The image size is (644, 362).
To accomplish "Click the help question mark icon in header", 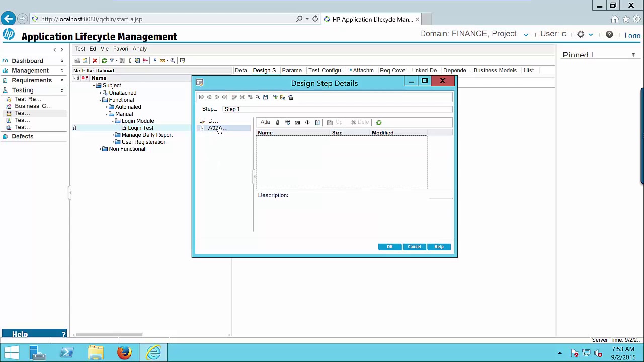I will pyautogui.click(x=609, y=34).
